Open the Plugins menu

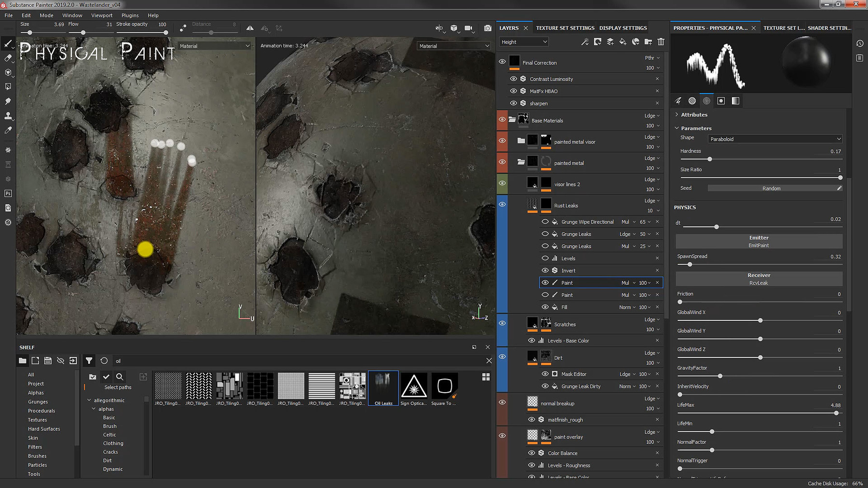(130, 15)
